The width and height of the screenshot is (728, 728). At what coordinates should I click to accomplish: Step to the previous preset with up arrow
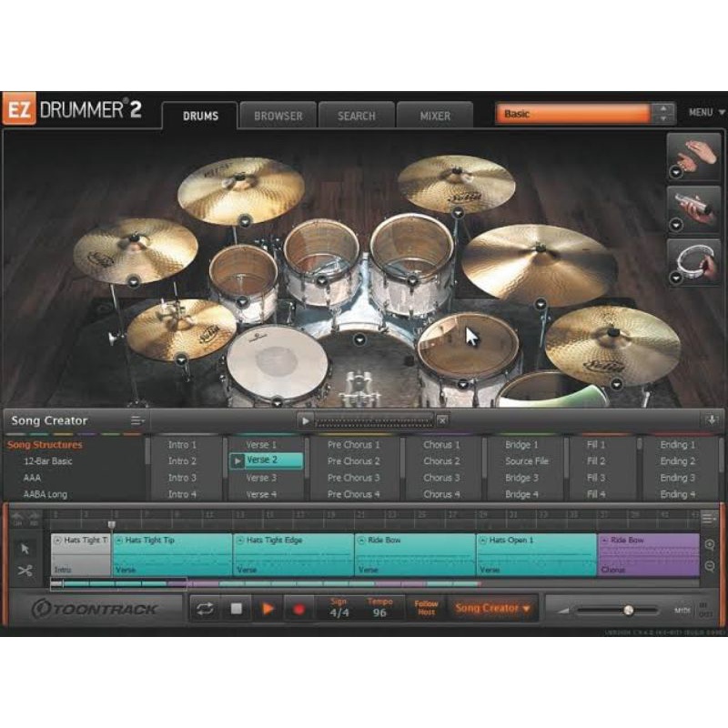[663, 108]
